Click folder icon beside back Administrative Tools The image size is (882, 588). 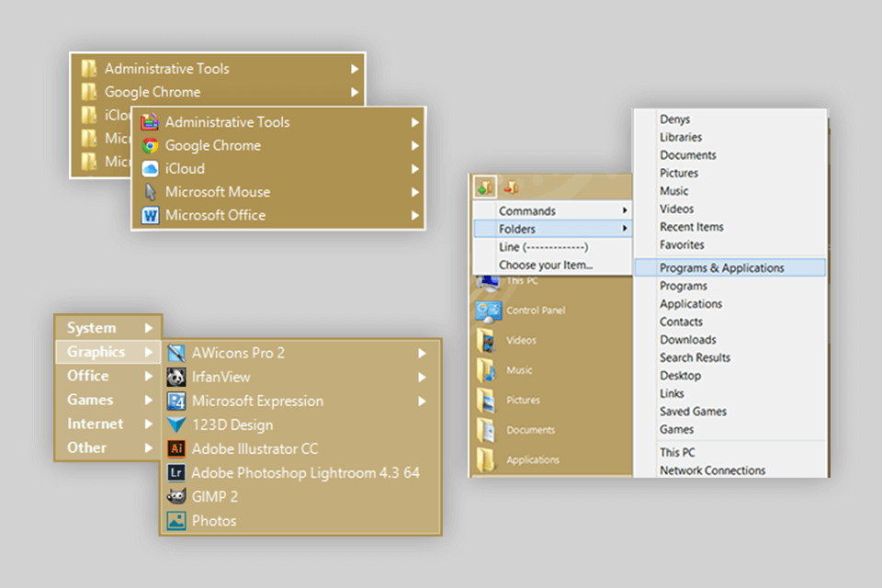point(89,69)
